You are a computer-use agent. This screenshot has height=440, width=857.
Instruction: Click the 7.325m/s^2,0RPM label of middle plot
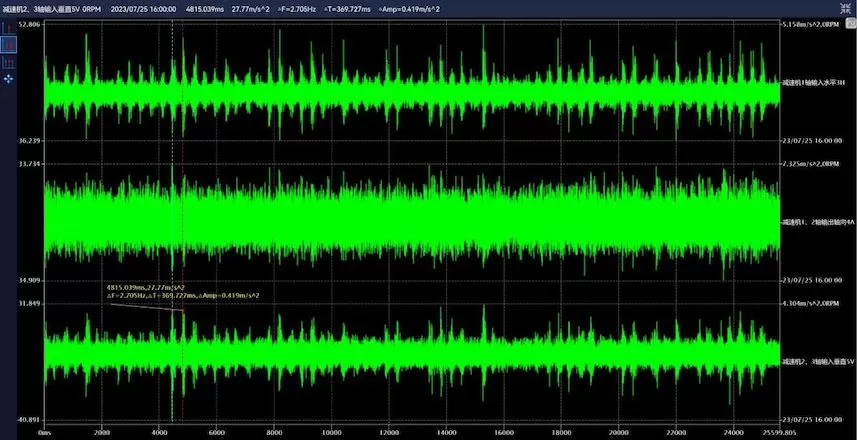(810, 163)
